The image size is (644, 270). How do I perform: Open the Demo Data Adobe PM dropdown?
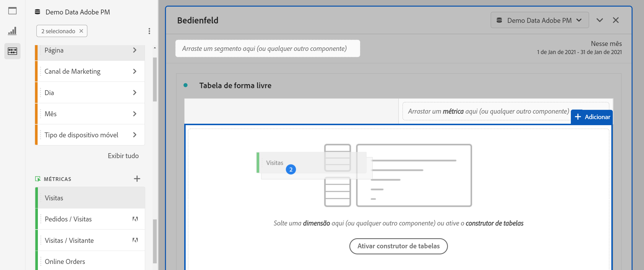(540, 20)
